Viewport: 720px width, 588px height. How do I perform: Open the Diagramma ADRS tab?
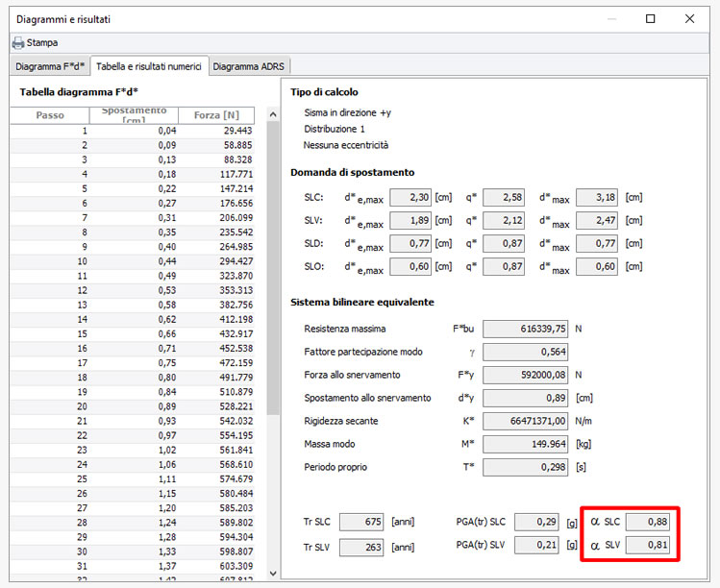click(249, 66)
